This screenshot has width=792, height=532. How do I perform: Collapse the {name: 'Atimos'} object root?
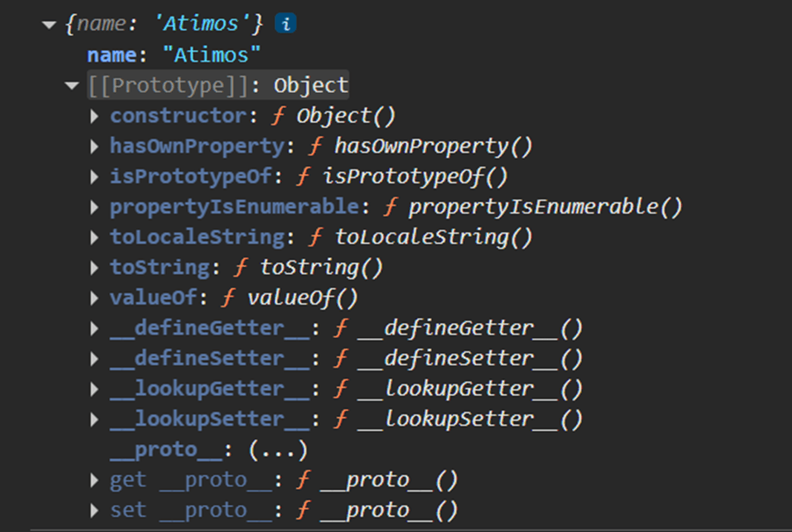click(x=48, y=25)
